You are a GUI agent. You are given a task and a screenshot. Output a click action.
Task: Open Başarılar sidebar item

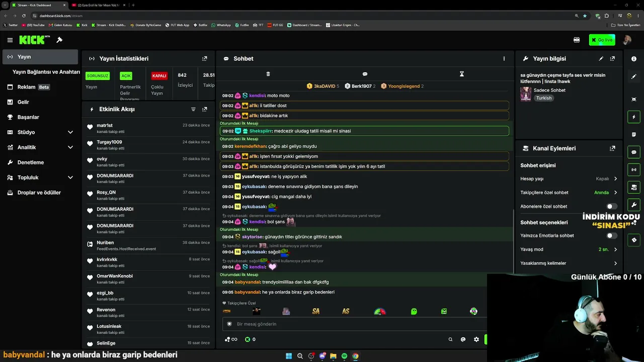tap(40, 117)
